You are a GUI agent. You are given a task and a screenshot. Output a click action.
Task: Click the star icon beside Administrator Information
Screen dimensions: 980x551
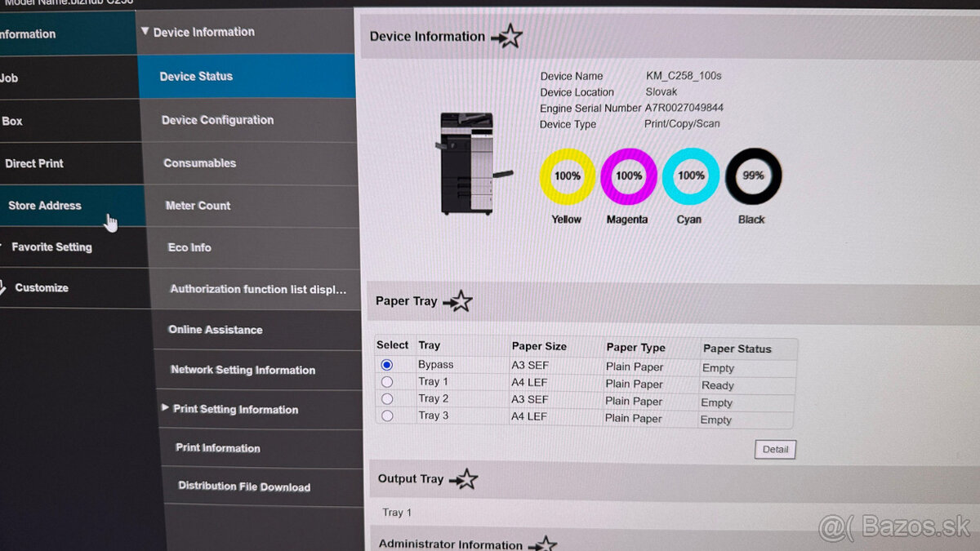543,544
